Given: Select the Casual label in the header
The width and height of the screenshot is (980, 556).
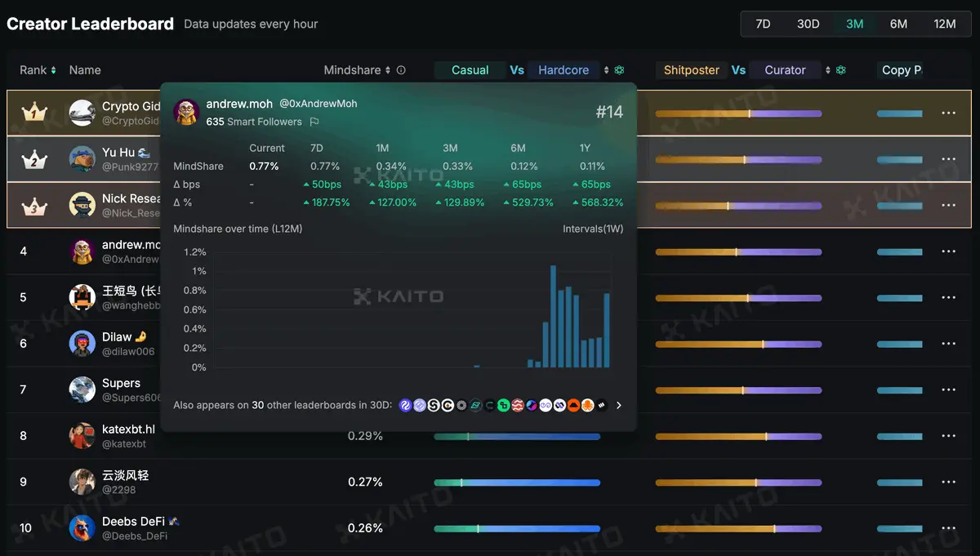Looking at the screenshot, I should point(470,70).
